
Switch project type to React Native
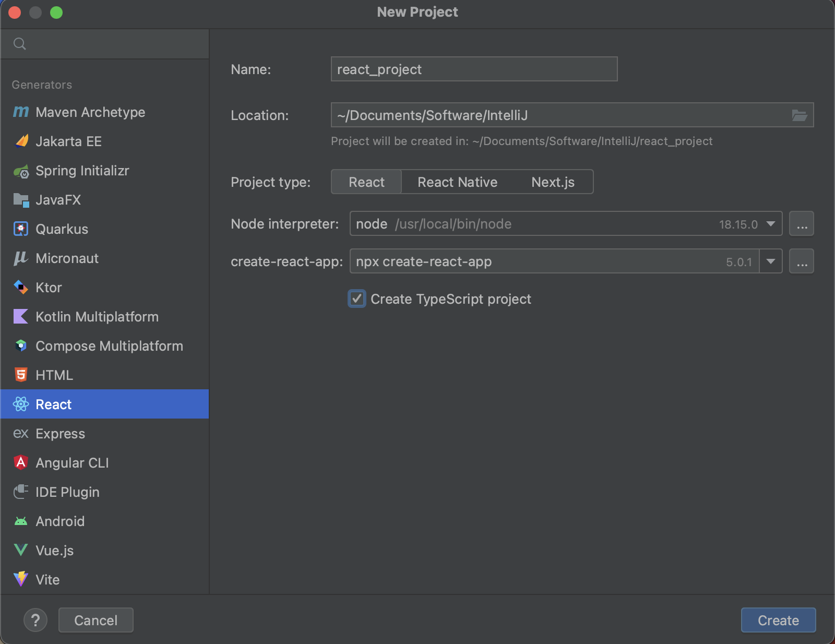[457, 182]
